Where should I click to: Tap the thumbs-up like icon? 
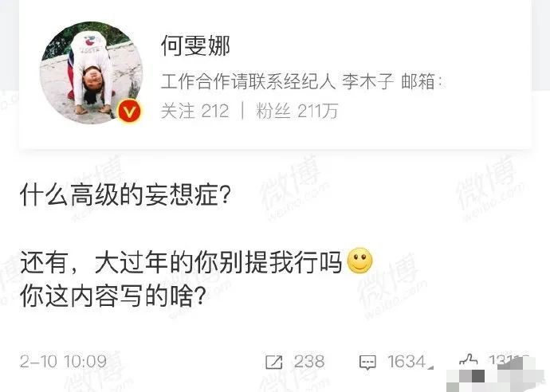pyautogui.click(x=468, y=360)
